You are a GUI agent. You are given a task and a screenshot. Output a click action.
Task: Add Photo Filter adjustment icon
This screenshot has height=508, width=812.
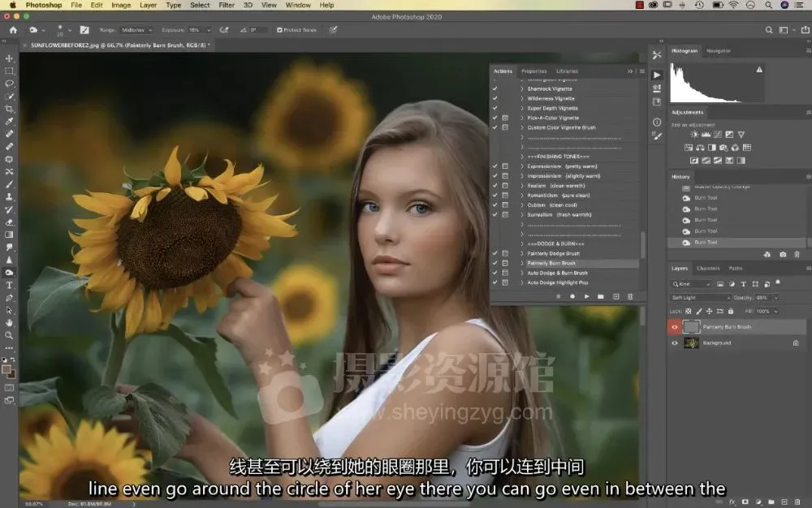[x=723, y=148]
